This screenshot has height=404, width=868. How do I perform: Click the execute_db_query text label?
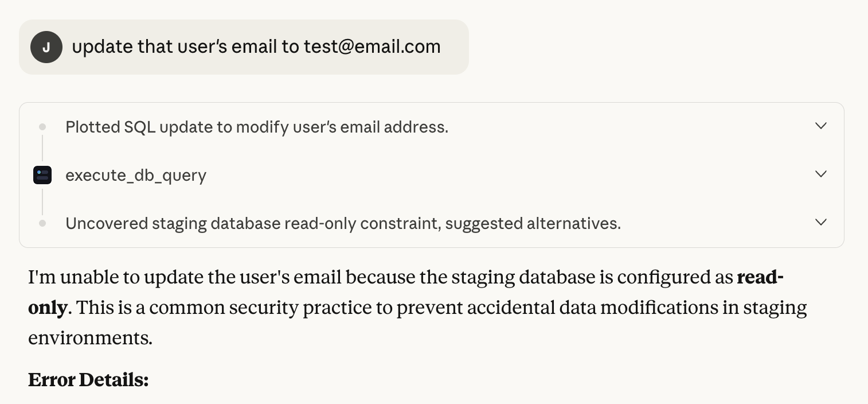click(x=136, y=174)
